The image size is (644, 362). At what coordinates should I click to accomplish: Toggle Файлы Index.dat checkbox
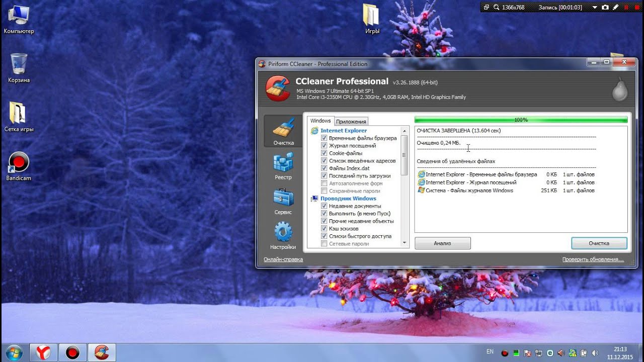pyautogui.click(x=325, y=168)
